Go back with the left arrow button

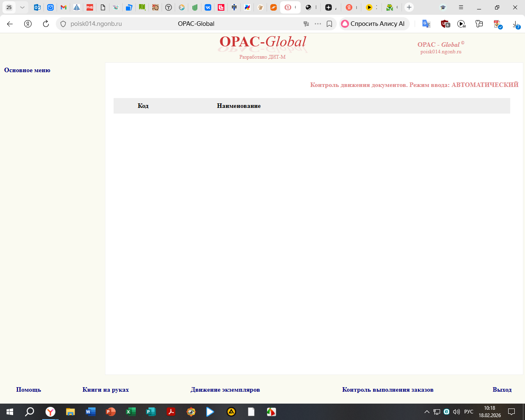click(10, 24)
